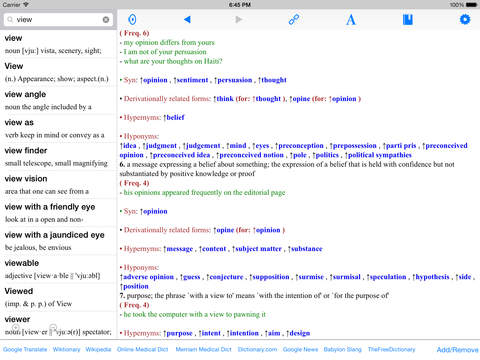This screenshot has height=360, width=480.
Task: Switch to Online Medical Dict source
Action: point(142,349)
